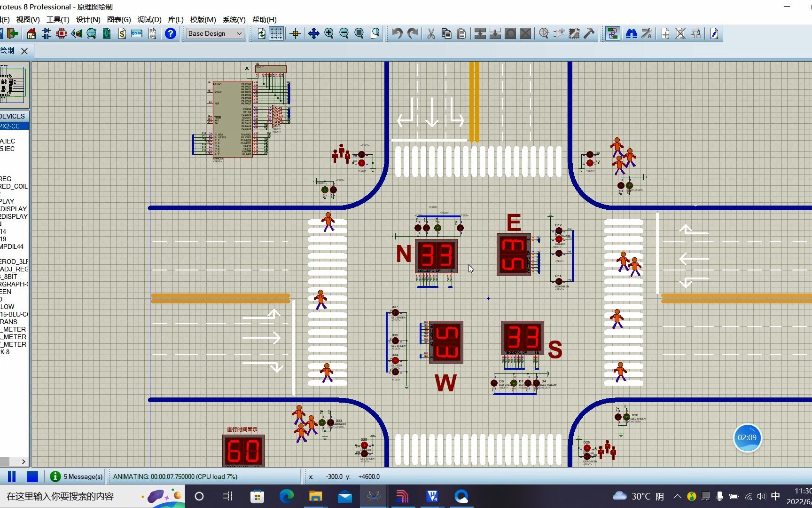The width and height of the screenshot is (812, 508).
Task: Open the Project Notes page icon
Action: click(x=152, y=33)
